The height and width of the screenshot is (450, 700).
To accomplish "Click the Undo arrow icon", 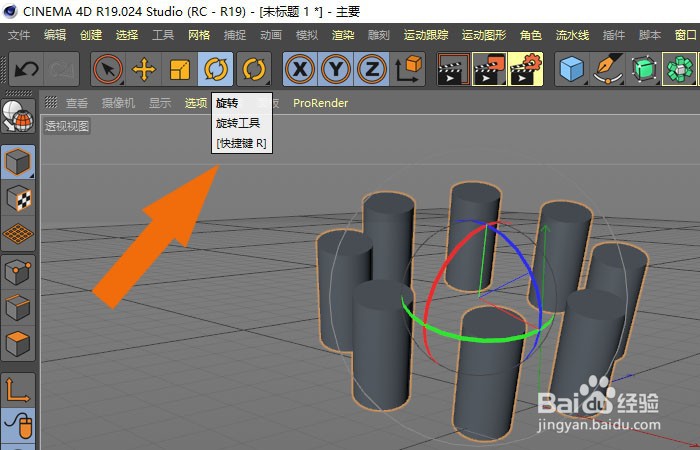I will [26, 69].
